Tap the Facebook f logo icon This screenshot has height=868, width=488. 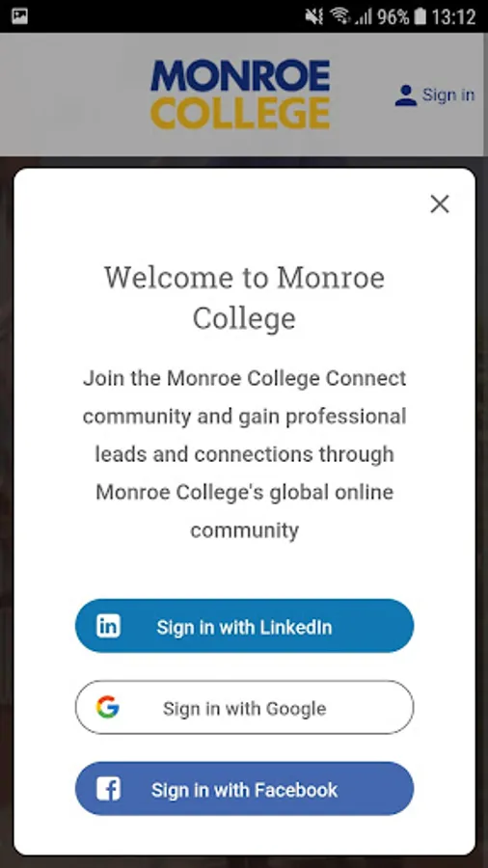pyautogui.click(x=108, y=788)
